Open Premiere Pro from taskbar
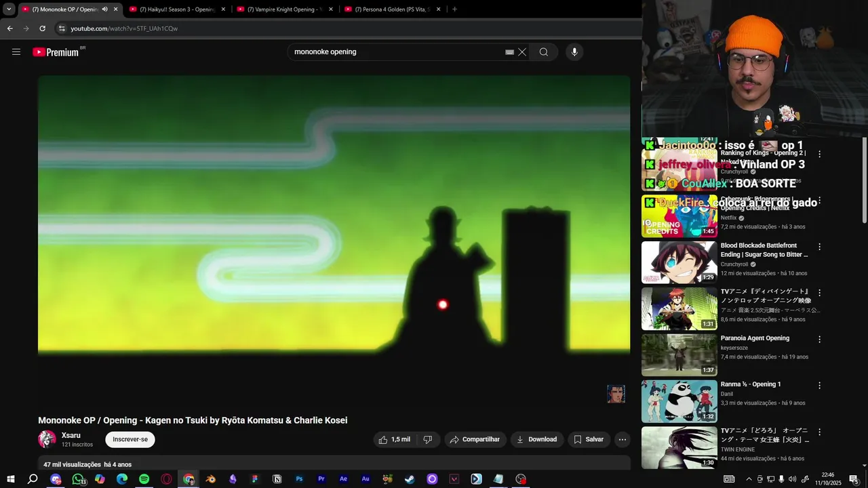The image size is (868, 488). click(x=321, y=479)
